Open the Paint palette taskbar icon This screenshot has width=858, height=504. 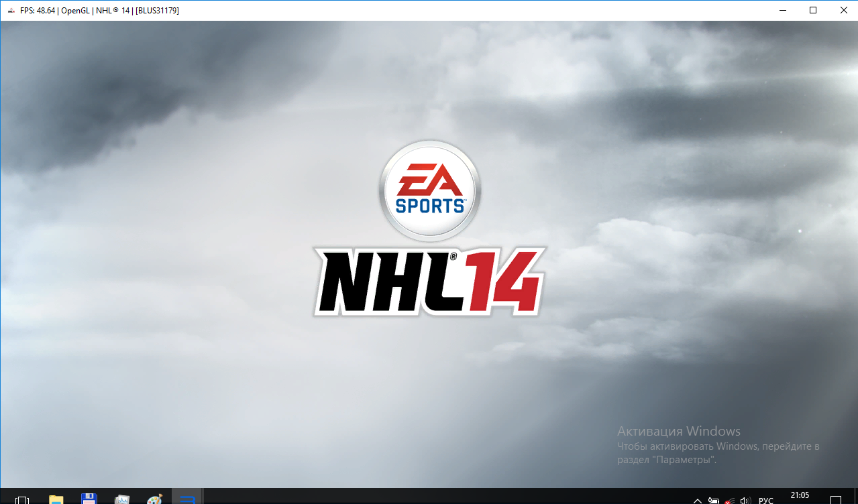tap(154, 499)
